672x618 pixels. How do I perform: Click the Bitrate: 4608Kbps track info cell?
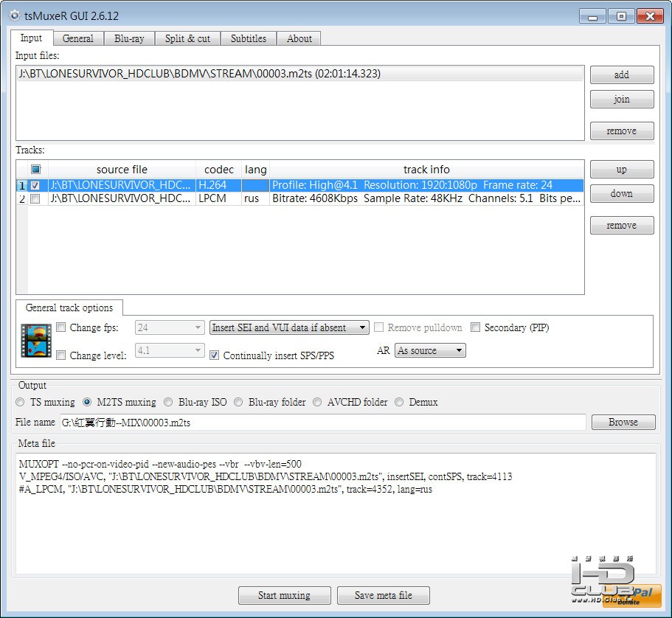[426, 198]
